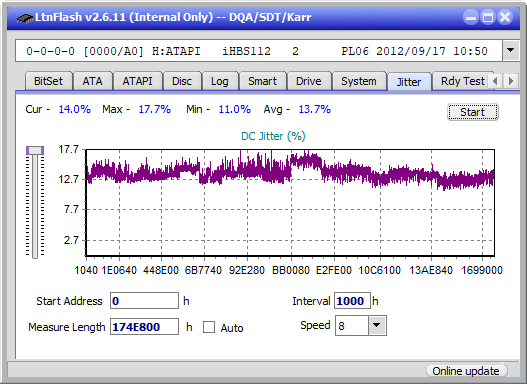527x384 pixels.
Task: Go to the ATAPI tab
Action: tap(137, 81)
